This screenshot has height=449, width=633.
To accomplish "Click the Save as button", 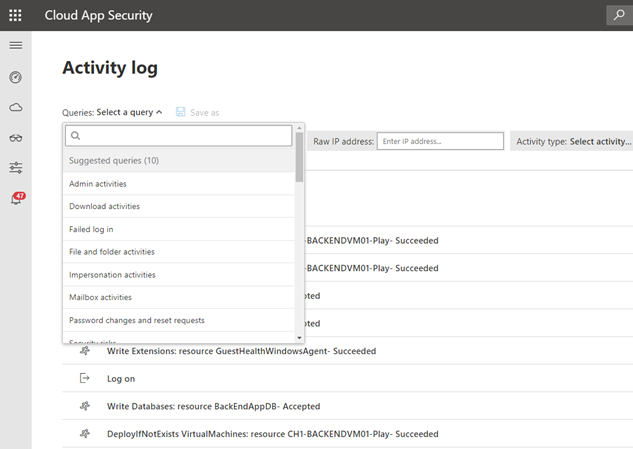I will click(198, 113).
